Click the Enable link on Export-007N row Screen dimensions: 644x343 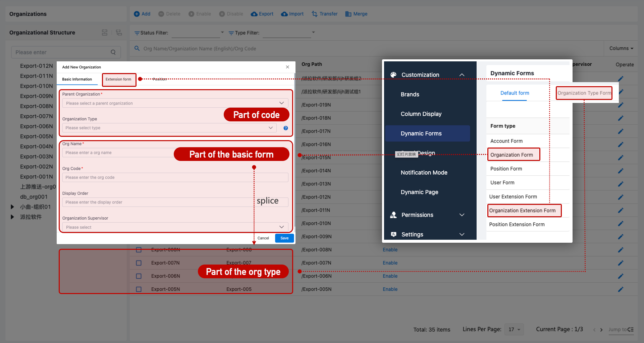(x=390, y=263)
